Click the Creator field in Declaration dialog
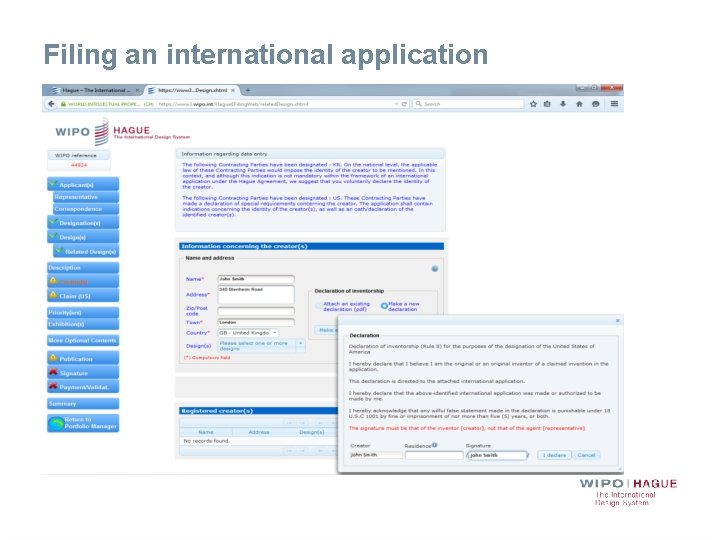Image resolution: width=720 pixels, height=540 pixels. (376, 455)
